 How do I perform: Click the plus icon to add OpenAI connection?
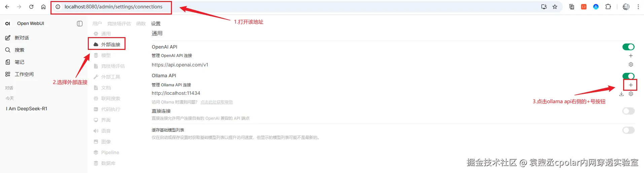631,56
